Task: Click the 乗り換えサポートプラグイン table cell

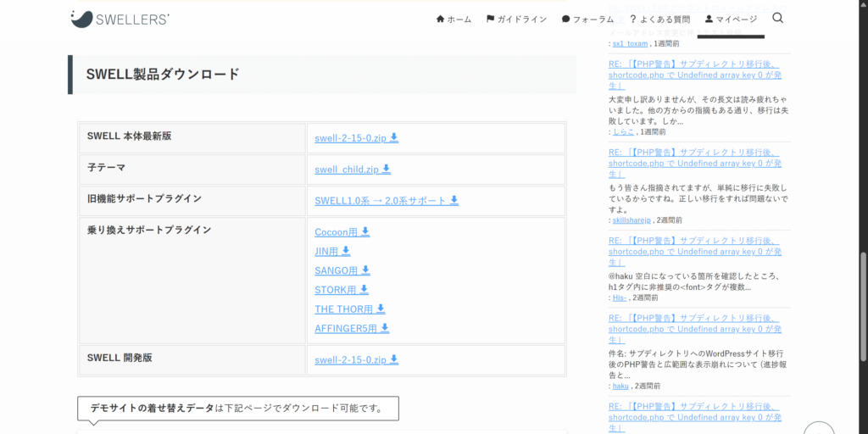Action: click(x=192, y=281)
